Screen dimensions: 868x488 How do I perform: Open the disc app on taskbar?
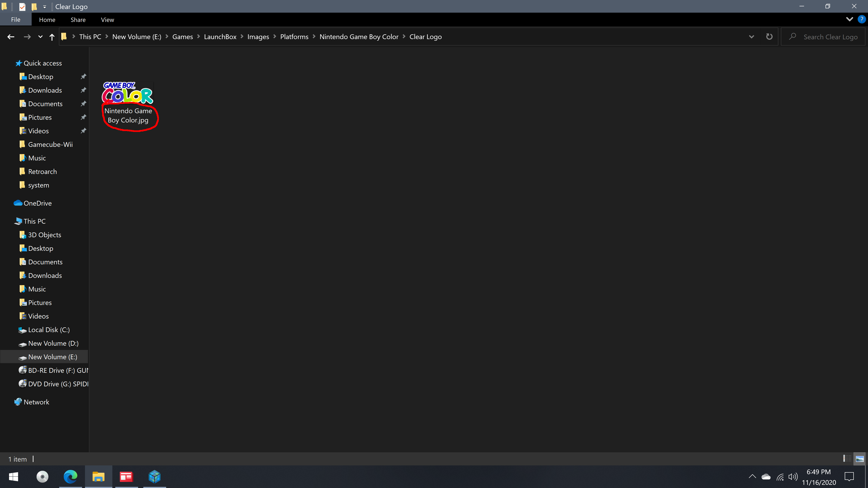tap(42, 476)
